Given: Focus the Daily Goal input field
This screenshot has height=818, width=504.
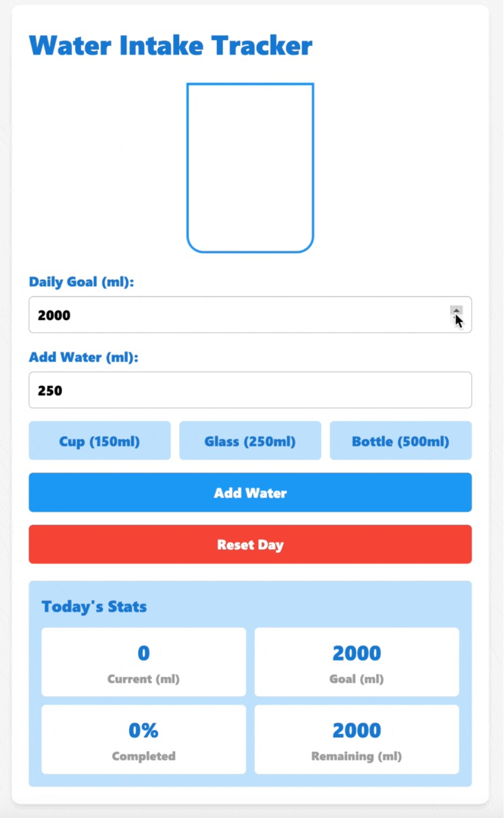Looking at the screenshot, I should [x=237, y=315].
